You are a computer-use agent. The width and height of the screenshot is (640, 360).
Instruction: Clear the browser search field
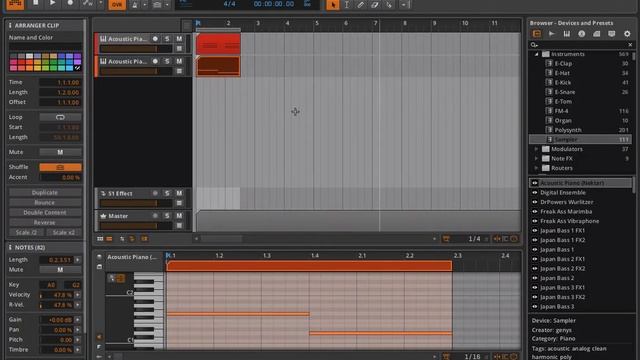[630, 44]
